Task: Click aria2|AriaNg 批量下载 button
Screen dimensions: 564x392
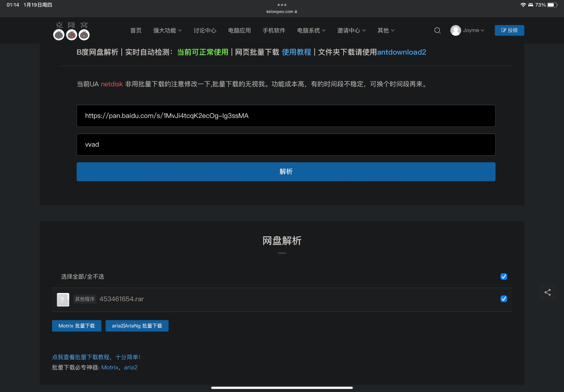Action: (x=137, y=326)
